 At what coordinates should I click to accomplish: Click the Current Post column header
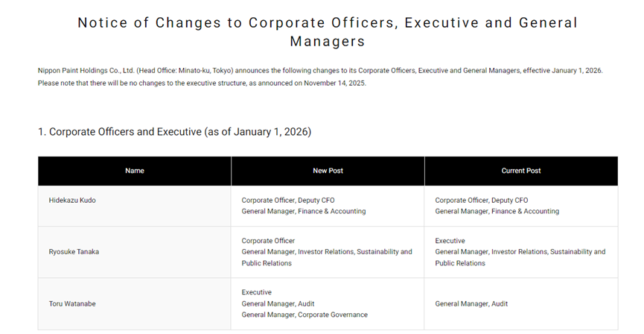[x=521, y=171]
